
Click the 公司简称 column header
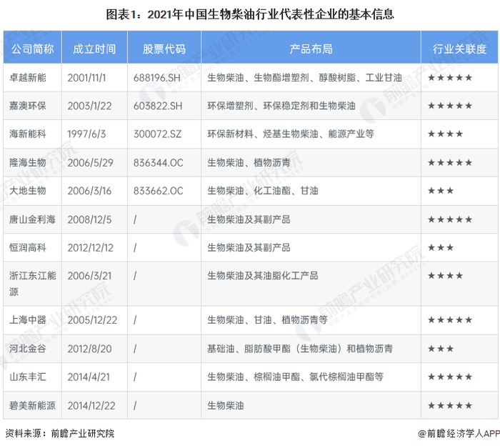[33, 47]
